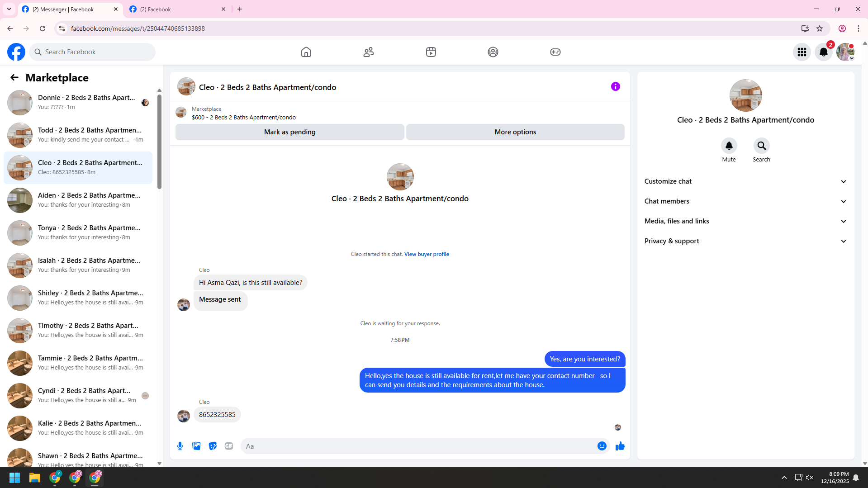Install app icon in address bar

tap(805, 28)
